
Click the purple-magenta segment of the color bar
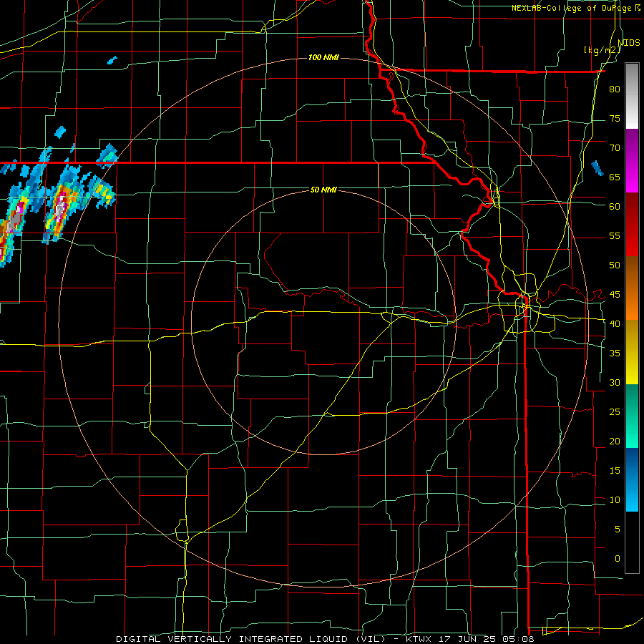632,160
